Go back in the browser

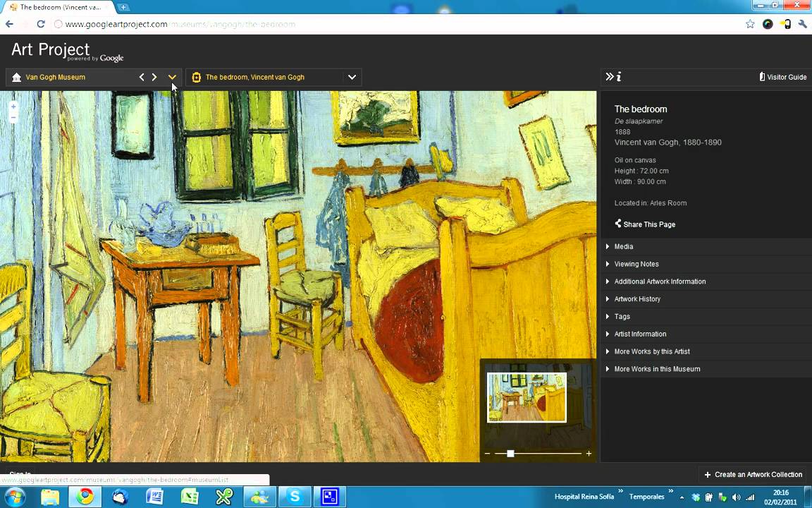click(x=9, y=24)
